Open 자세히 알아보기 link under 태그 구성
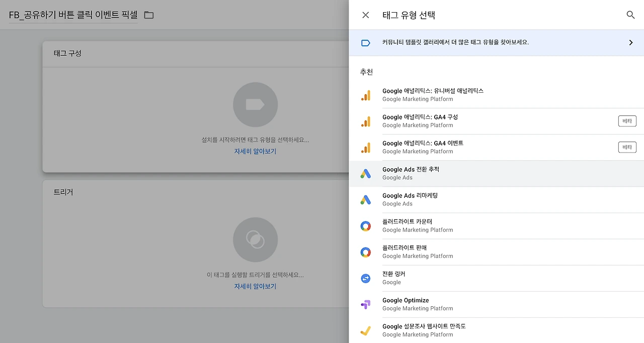 click(x=255, y=151)
